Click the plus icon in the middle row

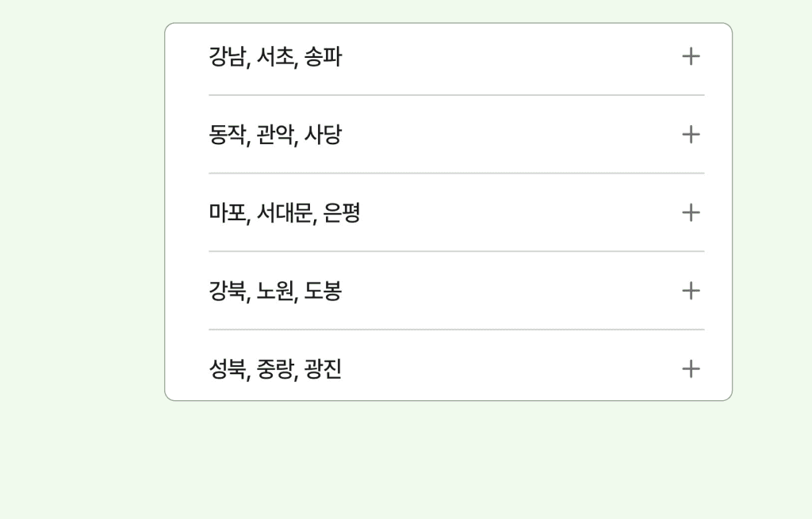coord(691,212)
